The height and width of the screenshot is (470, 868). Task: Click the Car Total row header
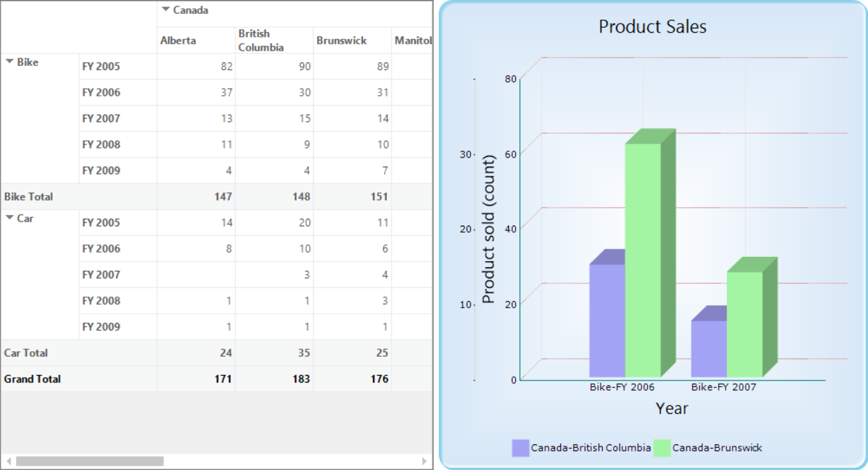point(78,353)
